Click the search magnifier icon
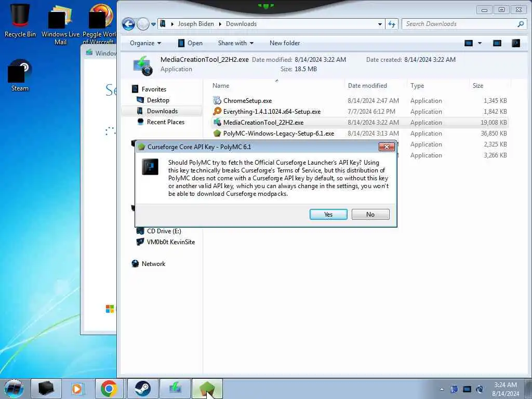This screenshot has width=532, height=399. (521, 24)
